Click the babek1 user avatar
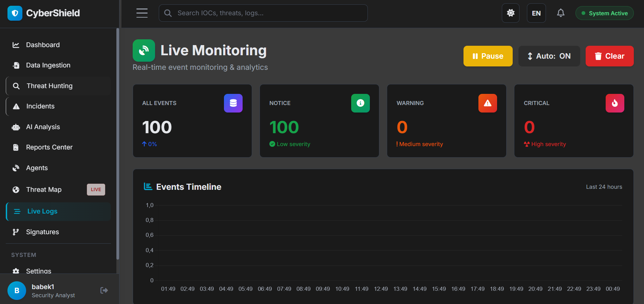This screenshot has width=644, height=304. (17, 290)
